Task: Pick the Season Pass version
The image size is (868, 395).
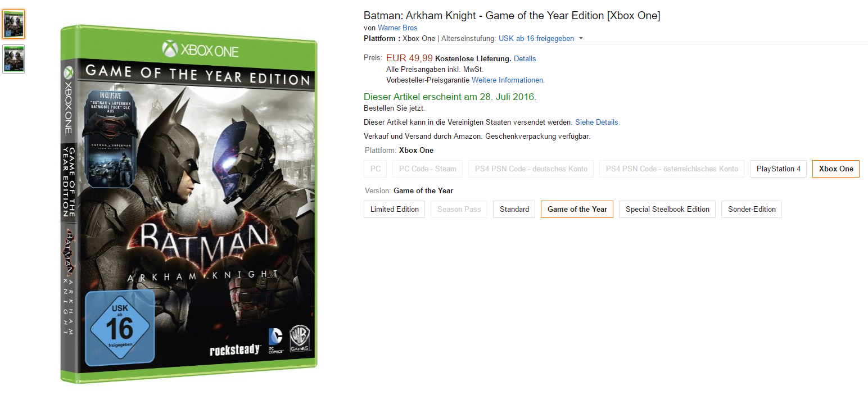Action: (459, 209)
